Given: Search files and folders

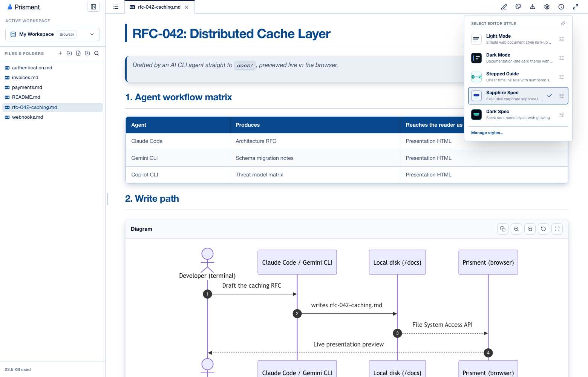Looking at the screenshot, I should click(96, 53).
